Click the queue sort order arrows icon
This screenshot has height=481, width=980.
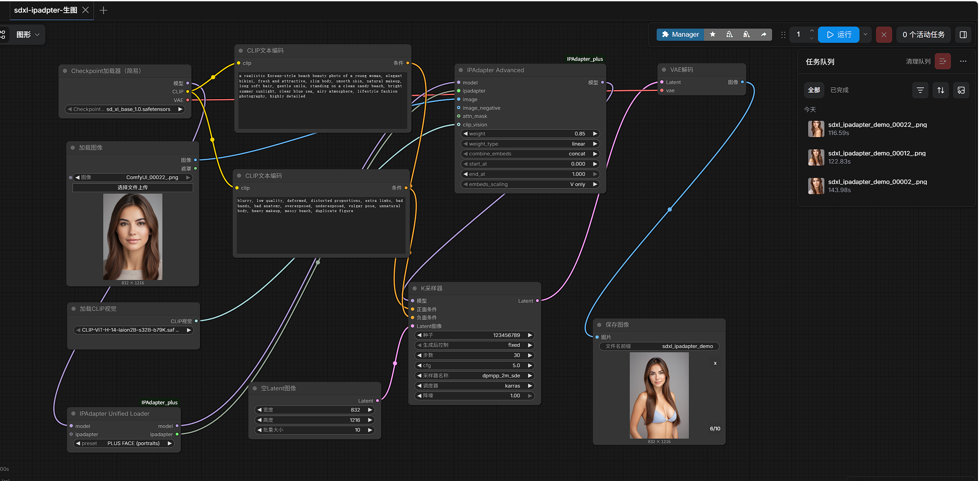click(x=940, y=90)
